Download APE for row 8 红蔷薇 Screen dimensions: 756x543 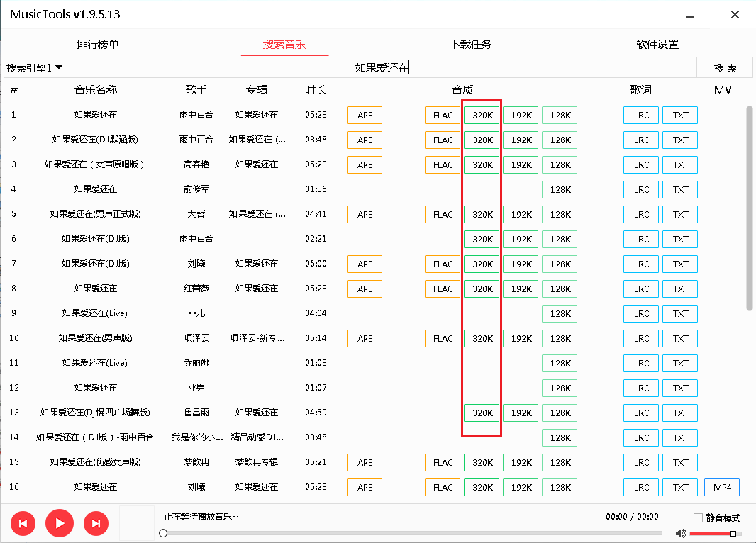click(x=365, y=289)
